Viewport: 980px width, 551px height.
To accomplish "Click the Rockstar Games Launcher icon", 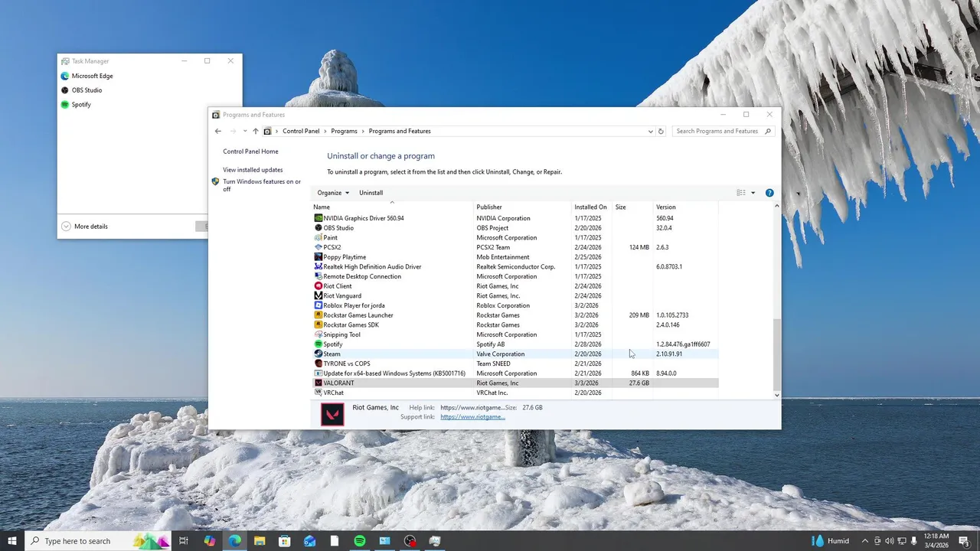I will click(x=318, y=315).
